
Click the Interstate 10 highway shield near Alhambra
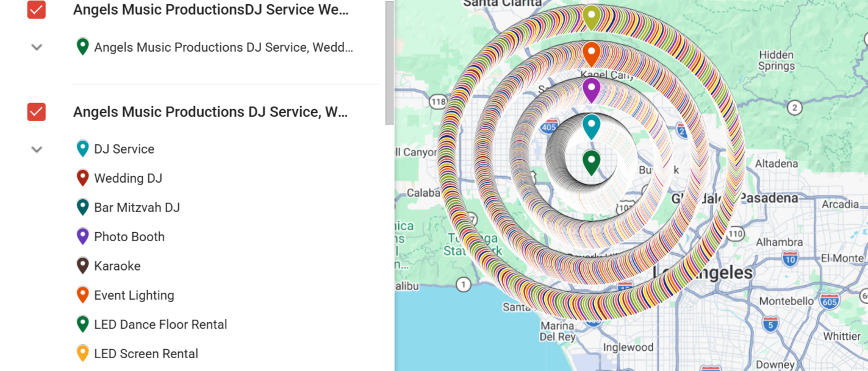coord(790,258)
